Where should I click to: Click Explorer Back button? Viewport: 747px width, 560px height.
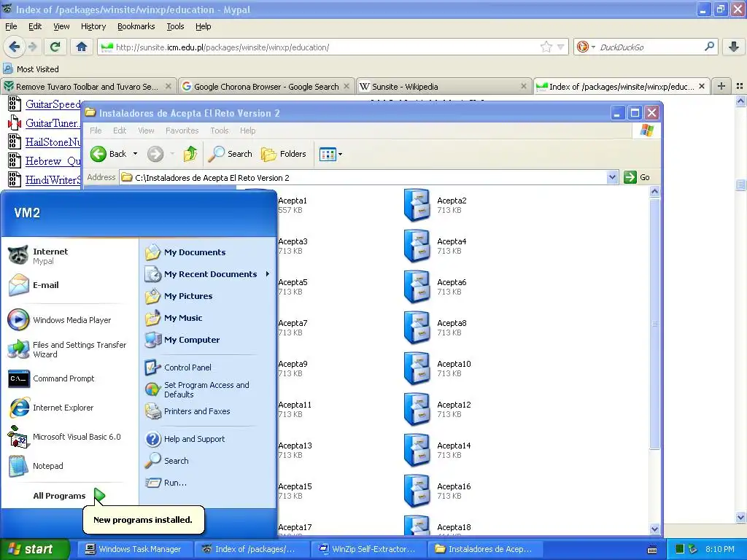point(109,154)
